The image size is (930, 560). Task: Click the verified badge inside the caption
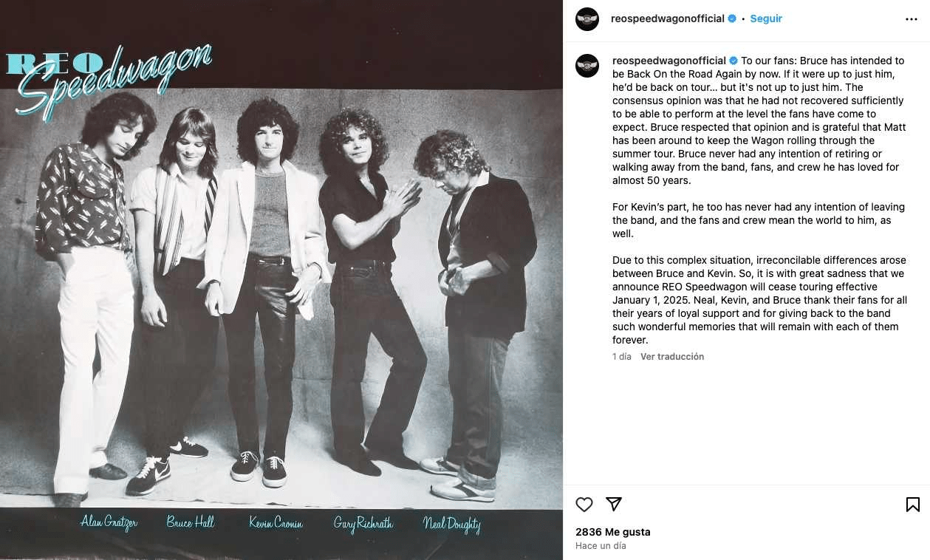[x=733, y=61]
